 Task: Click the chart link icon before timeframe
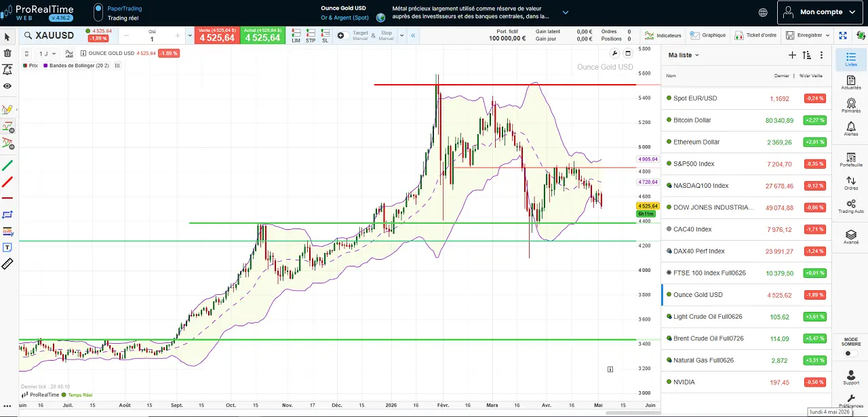click(27, 53)
